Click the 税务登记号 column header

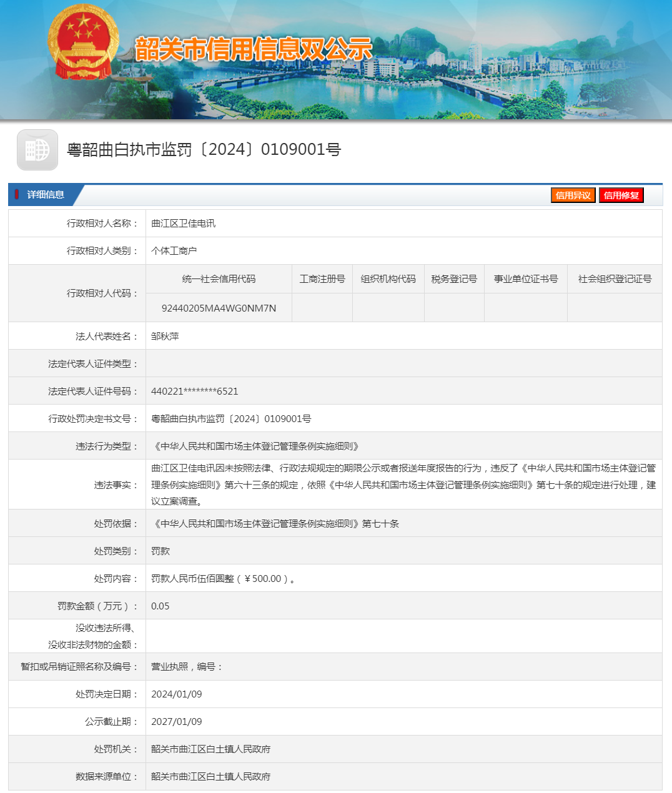(x=454, y=279)
